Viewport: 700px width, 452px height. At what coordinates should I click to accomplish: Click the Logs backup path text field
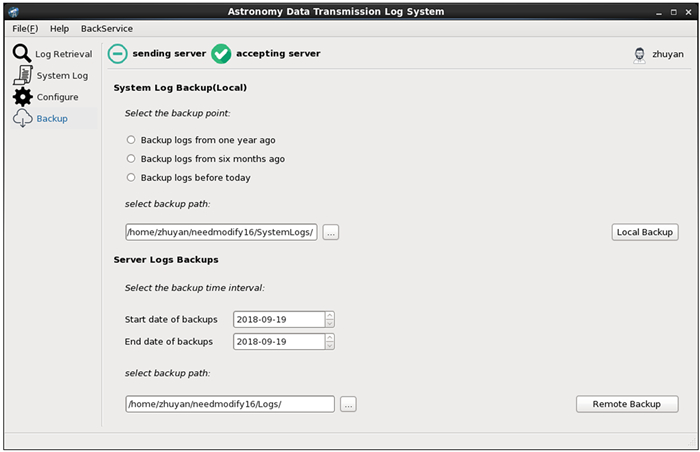click(x=229, y=404)
